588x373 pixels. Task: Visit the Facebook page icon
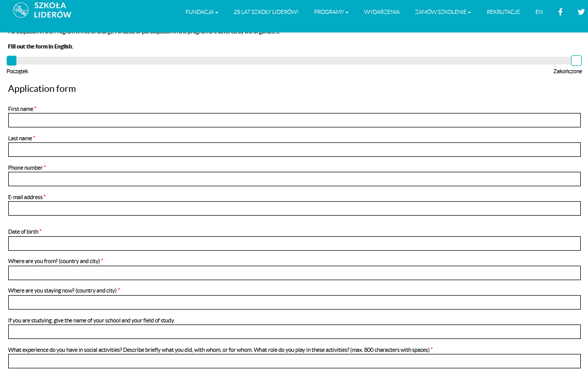pos(560,12)
